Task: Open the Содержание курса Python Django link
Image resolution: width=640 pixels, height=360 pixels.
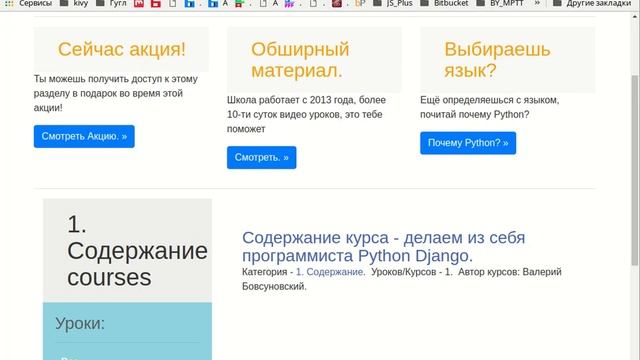Action: click(x=383, y=247)
